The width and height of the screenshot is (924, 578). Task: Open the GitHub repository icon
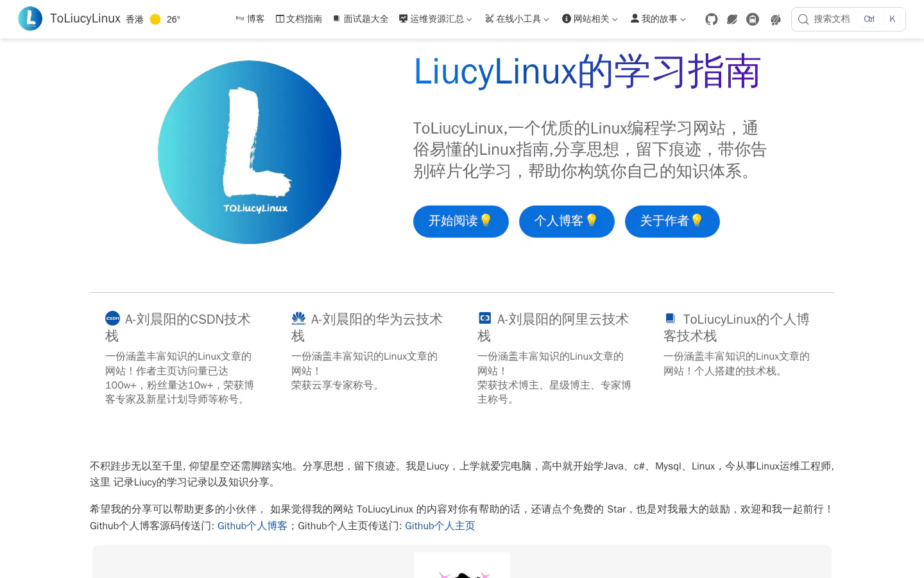pos(711,19)
